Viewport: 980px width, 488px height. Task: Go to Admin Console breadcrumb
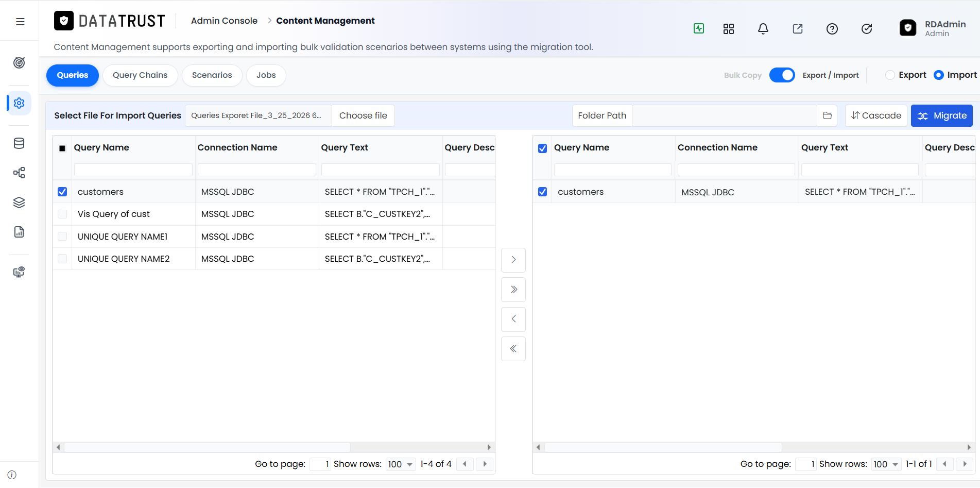(x=224, y=21)
